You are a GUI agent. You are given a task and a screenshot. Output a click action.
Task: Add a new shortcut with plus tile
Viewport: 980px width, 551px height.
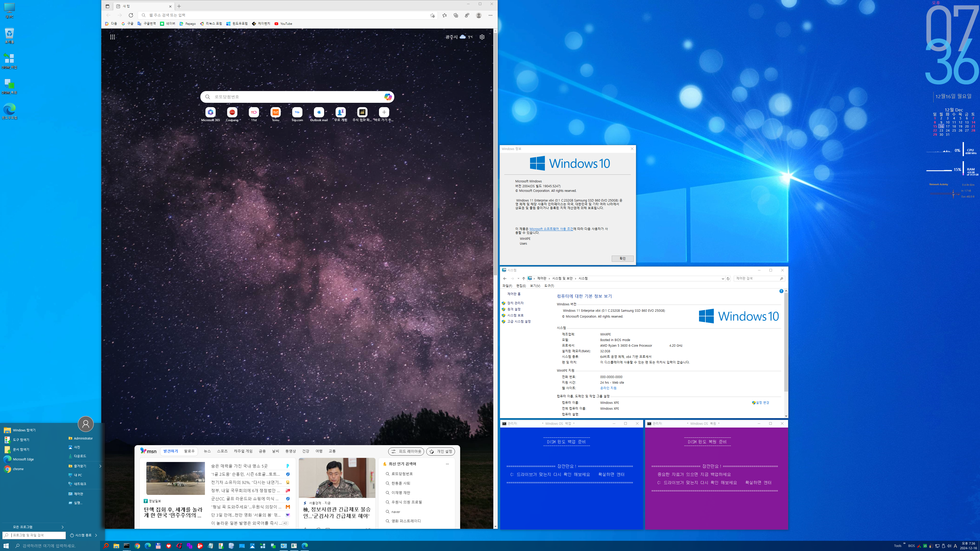click(x=384, y=112)
